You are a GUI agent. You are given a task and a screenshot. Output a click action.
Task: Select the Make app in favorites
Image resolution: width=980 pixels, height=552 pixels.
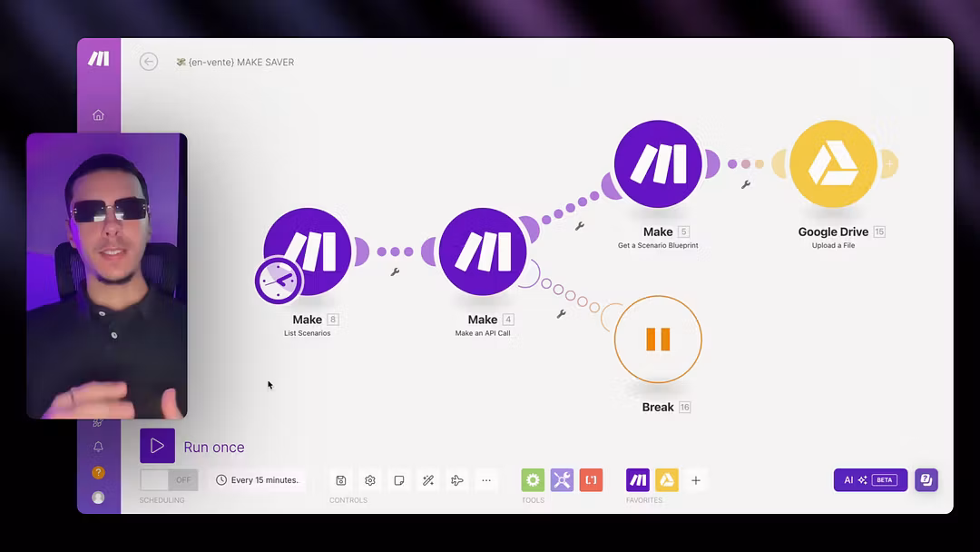638,480
